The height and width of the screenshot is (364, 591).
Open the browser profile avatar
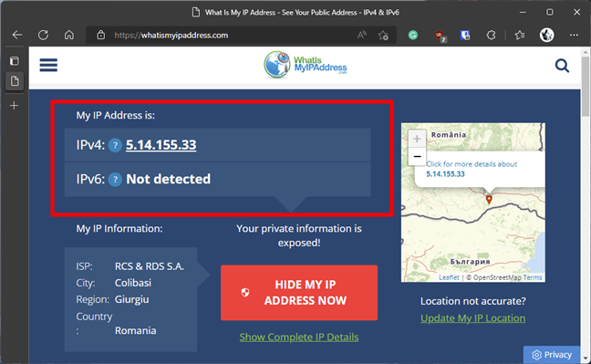coord(546,35)
